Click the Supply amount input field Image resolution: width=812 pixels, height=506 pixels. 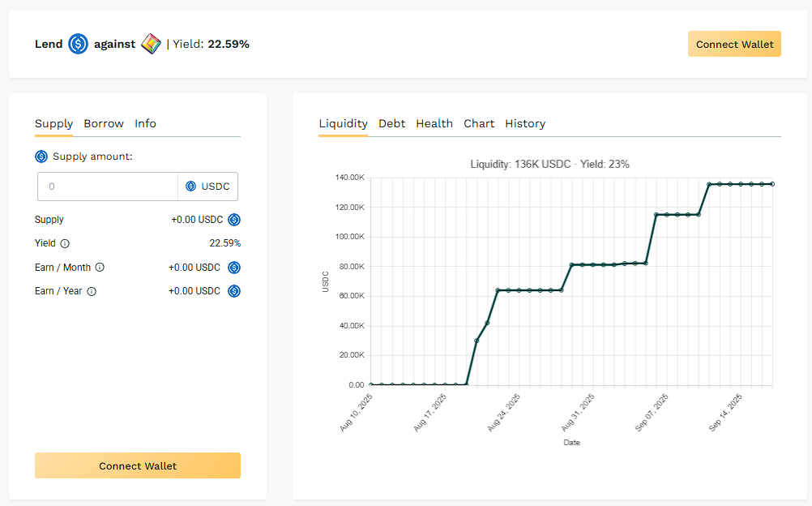(108, 187)
